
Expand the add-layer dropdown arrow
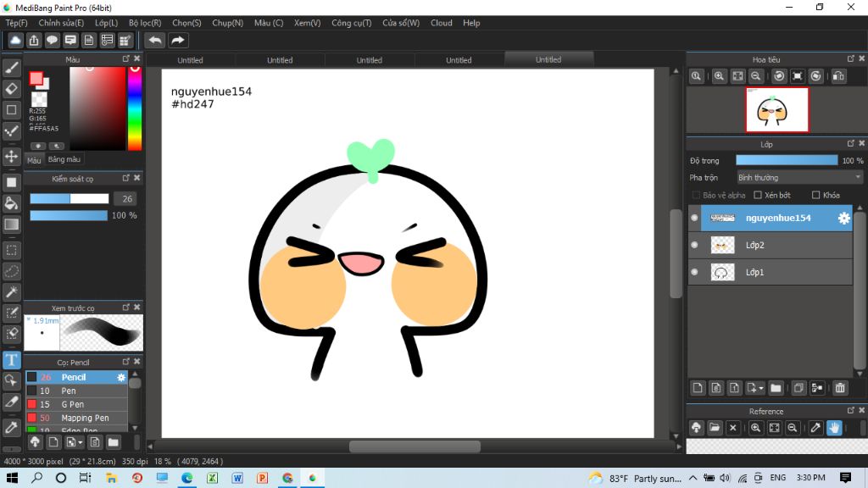tap(761, 388)
